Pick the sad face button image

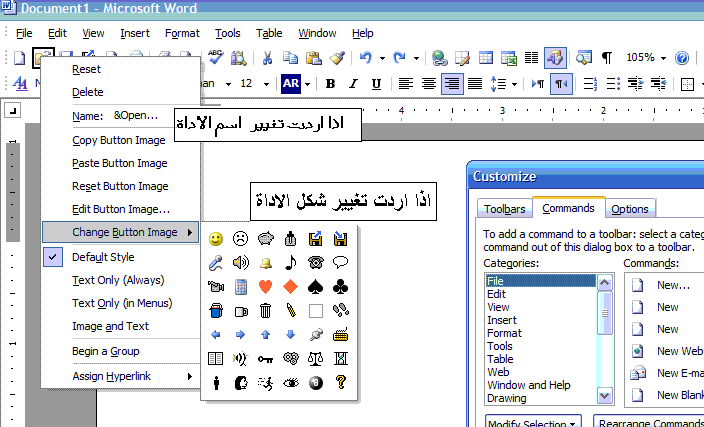241,239
